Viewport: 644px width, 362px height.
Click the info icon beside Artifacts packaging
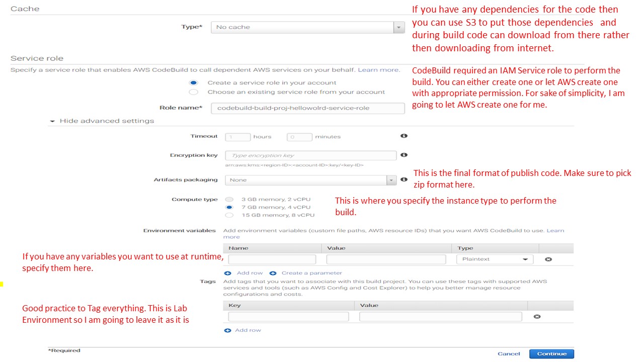(x=404, y=179)
